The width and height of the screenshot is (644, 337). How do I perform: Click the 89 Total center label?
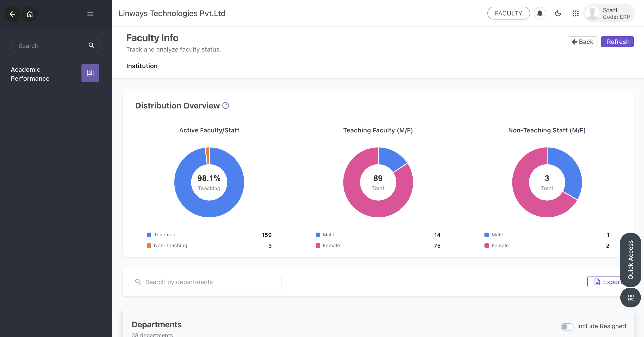(x=378, y=183)
